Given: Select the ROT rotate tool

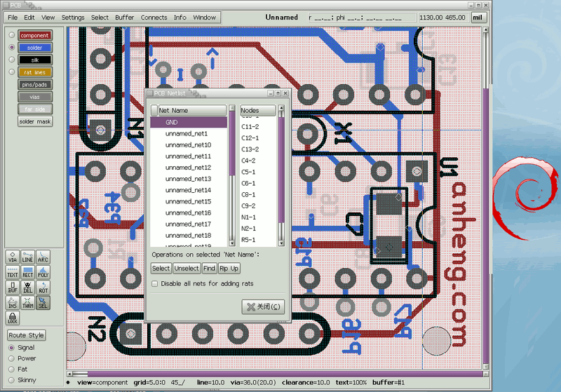Looking at the screenshot, I should tap(43, 288).
